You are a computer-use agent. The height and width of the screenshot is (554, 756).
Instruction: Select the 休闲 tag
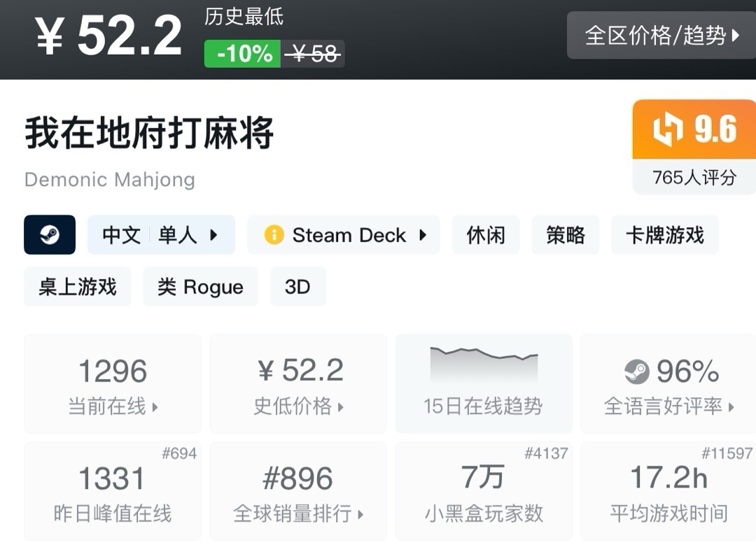(x=486, y=235)
